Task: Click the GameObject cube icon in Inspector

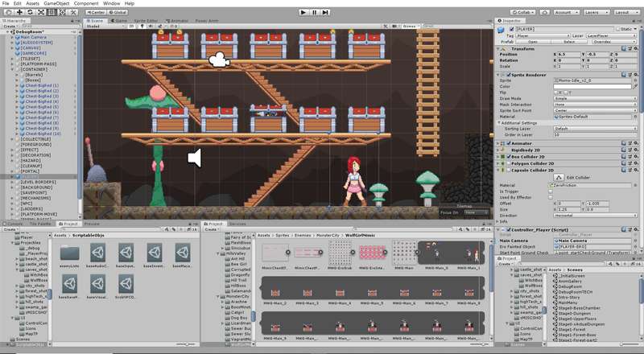Action: click(x=501, y=30)
